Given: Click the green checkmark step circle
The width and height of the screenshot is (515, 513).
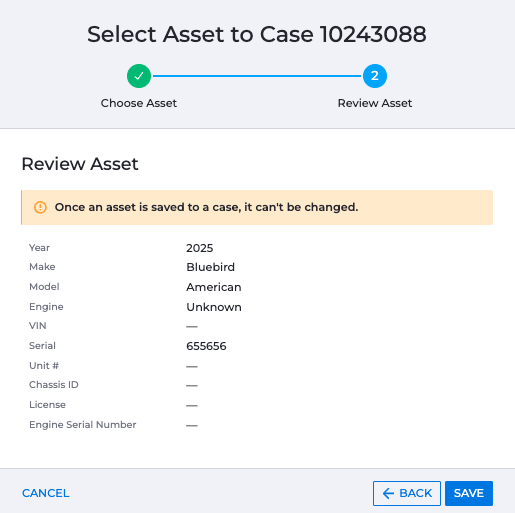Looking at the screenshot, I should coord(139,76).
